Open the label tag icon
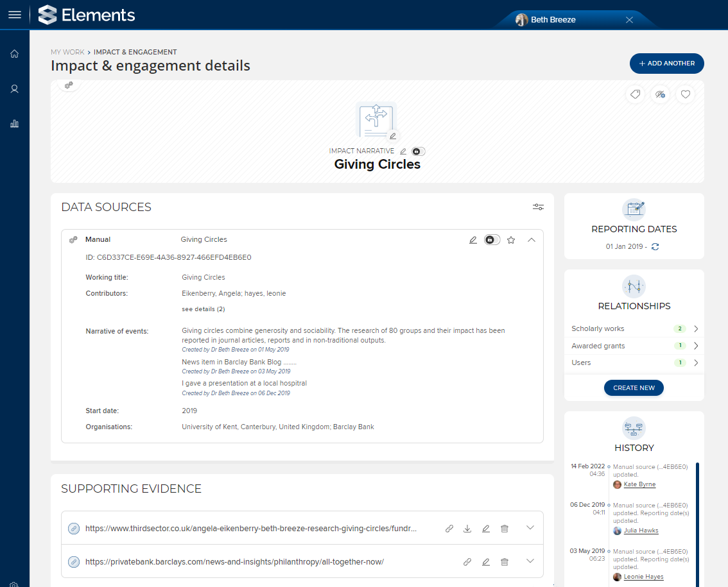Image resolution: width=728 pixels, height=587 pixels. pyautogui.click(x=635, y=95)
